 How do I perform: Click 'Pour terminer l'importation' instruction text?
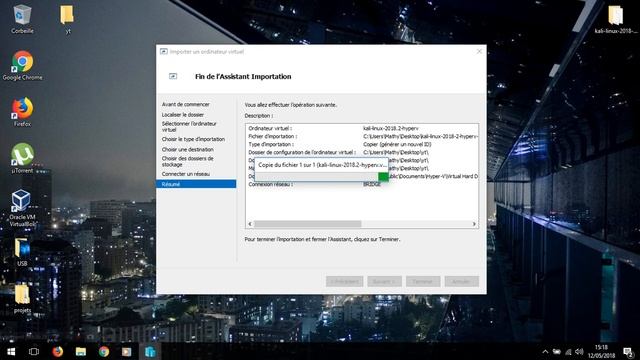pos(322,239)
